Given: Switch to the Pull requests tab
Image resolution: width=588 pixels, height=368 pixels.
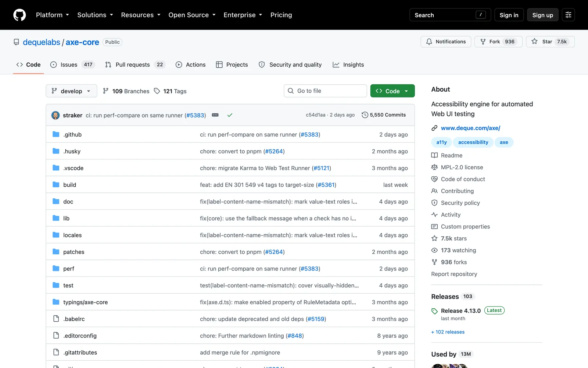Looking at the screenshot, I should pyautogui.click(x=135, y=65).
